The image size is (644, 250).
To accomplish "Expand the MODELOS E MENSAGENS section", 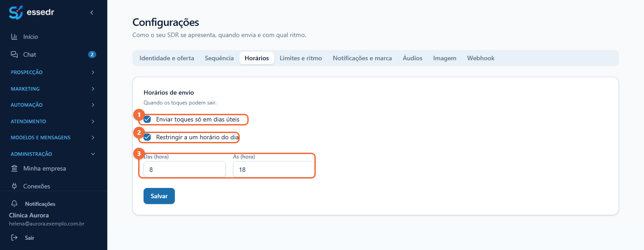I will coord(54,137).
